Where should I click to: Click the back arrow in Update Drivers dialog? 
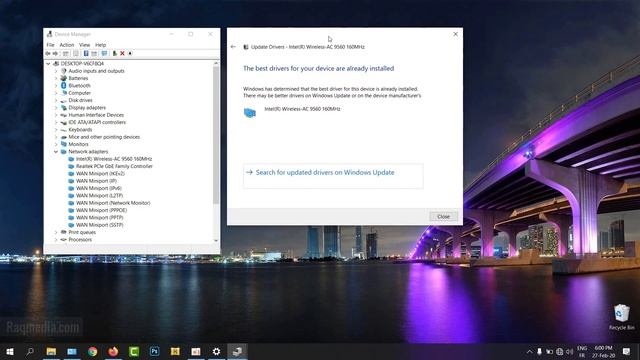[x=233, y=47]
